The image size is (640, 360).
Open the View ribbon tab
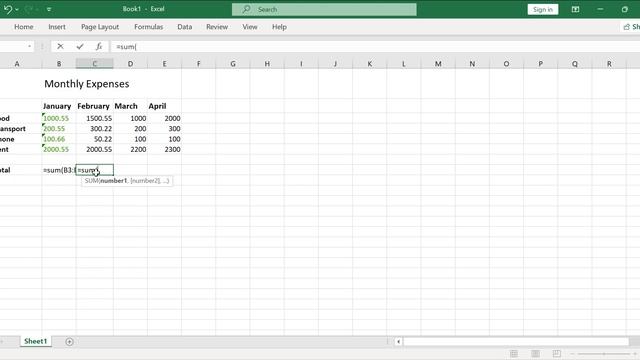point(250,27)
